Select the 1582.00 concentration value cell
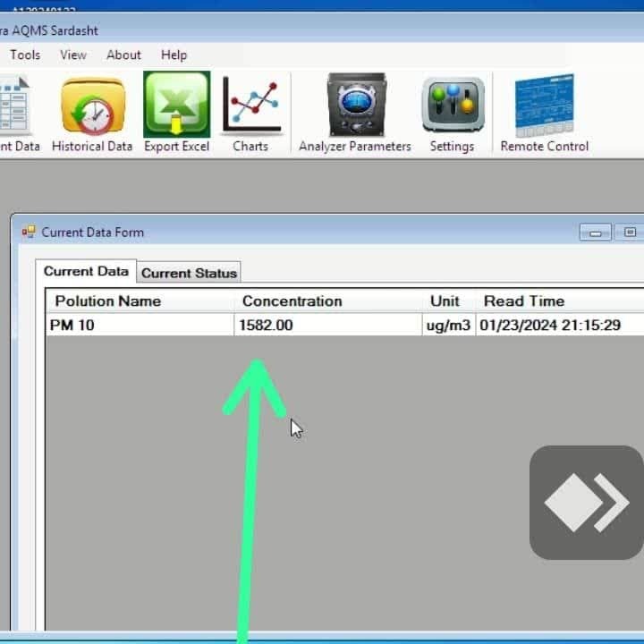Viewport: 644px width, 644px height. (x=266, y=326)
